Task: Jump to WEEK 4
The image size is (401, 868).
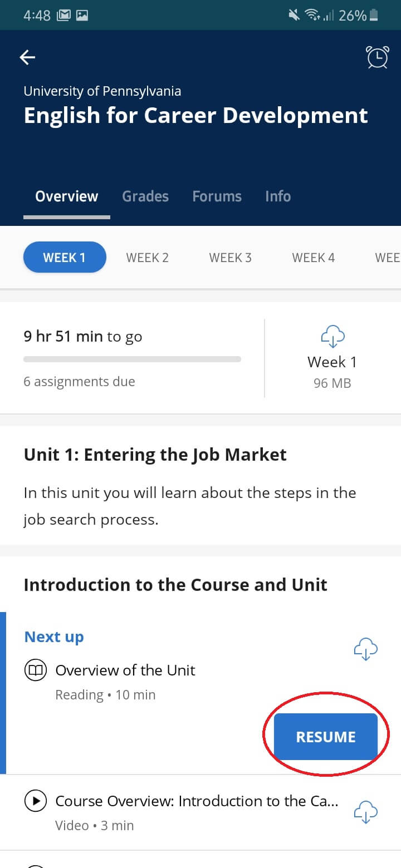Action: pyautogui.click(x=314, y=258)
